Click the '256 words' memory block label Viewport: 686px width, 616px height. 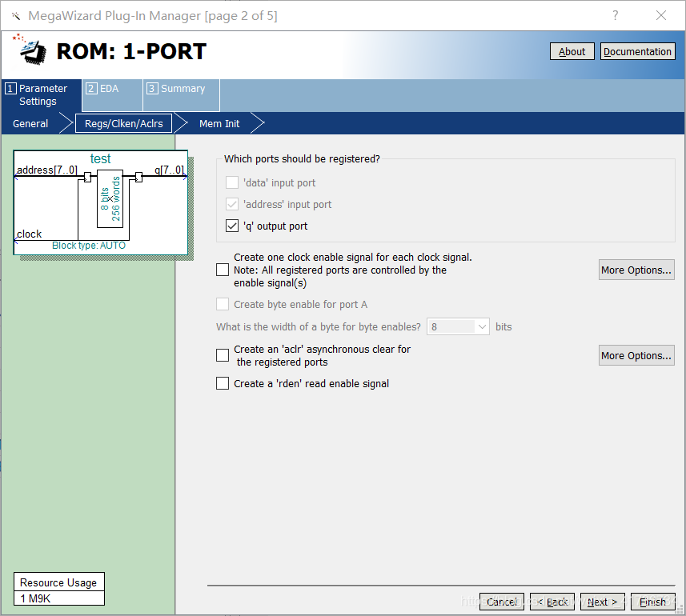(x=115, y=198)
